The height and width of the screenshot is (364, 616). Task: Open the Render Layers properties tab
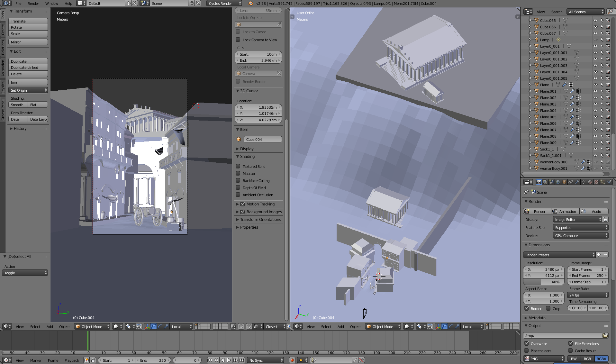click(x=545, y=182)
